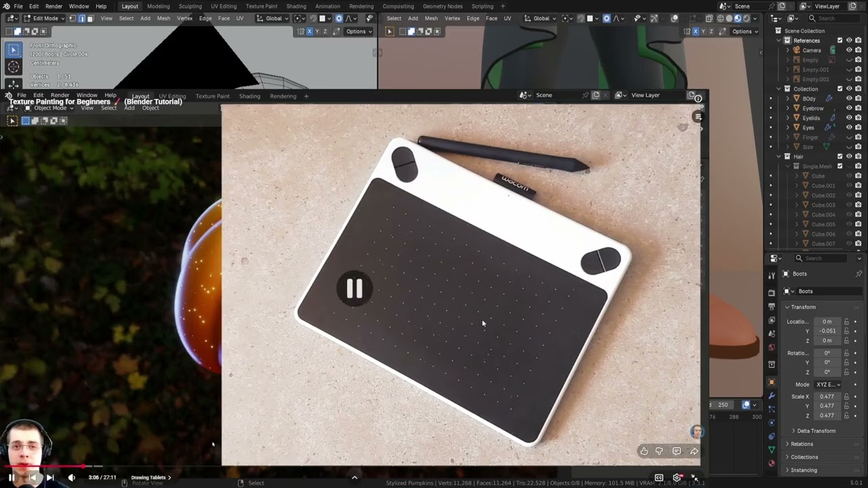Enable vertex select mode
The width and height of the screenshot is (868, 488).
point(73,18)
